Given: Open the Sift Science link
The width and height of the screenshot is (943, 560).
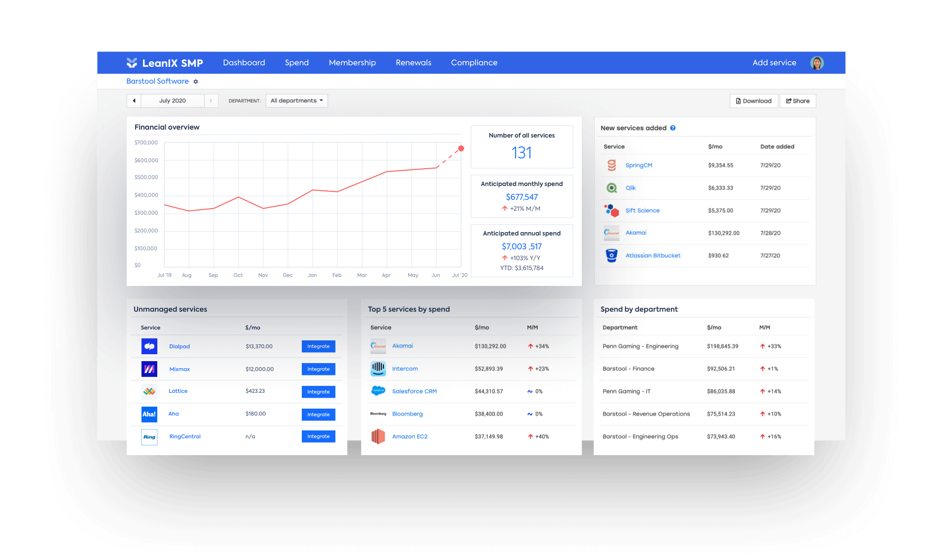Looking at the screenshot, I should [642, 210].
